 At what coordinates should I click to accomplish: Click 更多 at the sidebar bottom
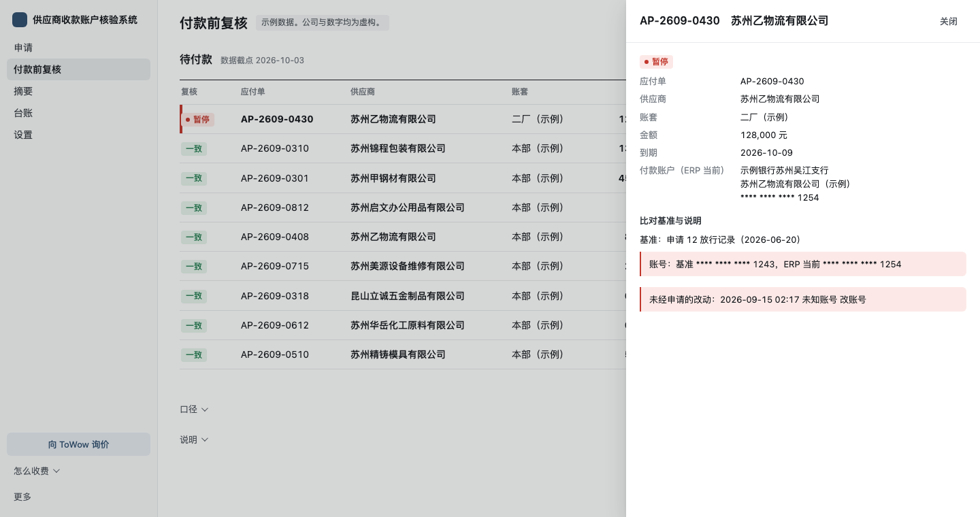point(22,497)
